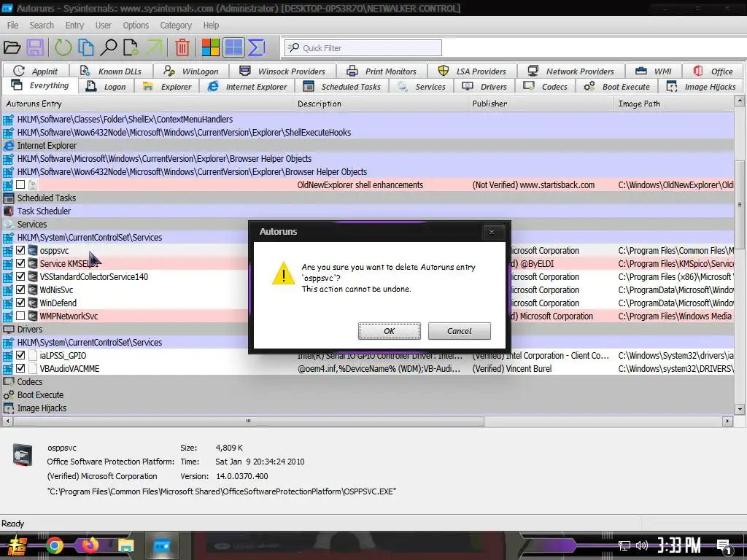Click the horizontal scrollbar thumb
747x560 pixels.
click(248, 421)
